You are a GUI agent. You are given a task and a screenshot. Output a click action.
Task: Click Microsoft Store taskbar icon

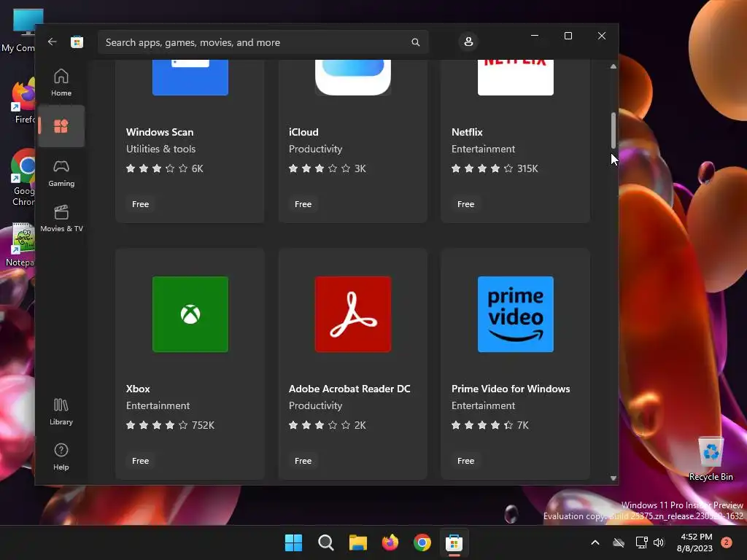[454, 542]
